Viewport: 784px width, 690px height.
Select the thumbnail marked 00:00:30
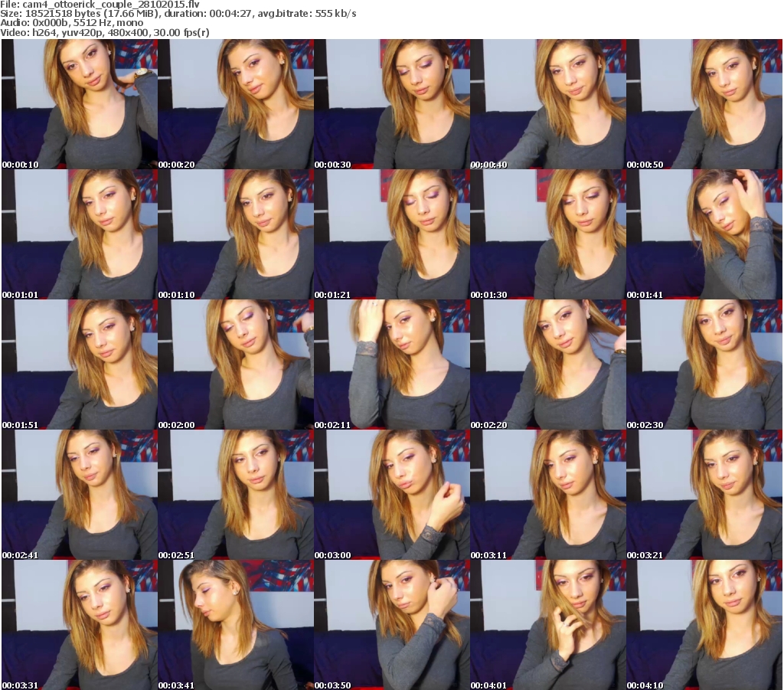391,104
